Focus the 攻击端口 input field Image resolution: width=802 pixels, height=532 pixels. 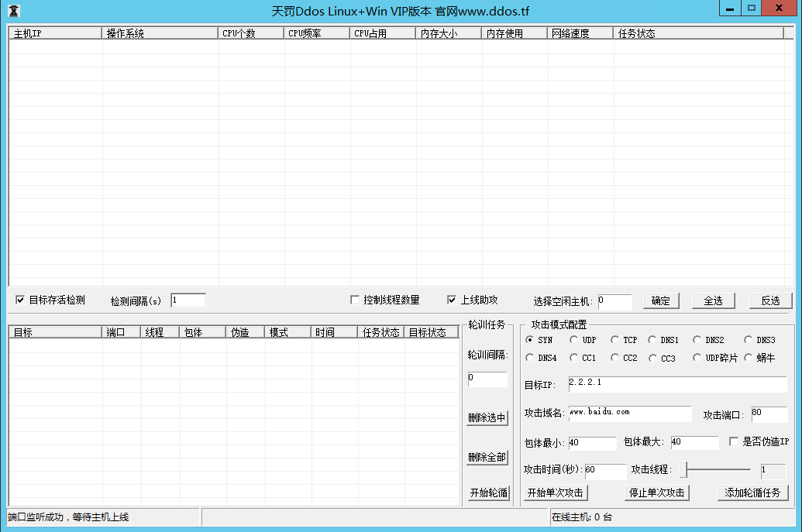[x=769, y=414]
